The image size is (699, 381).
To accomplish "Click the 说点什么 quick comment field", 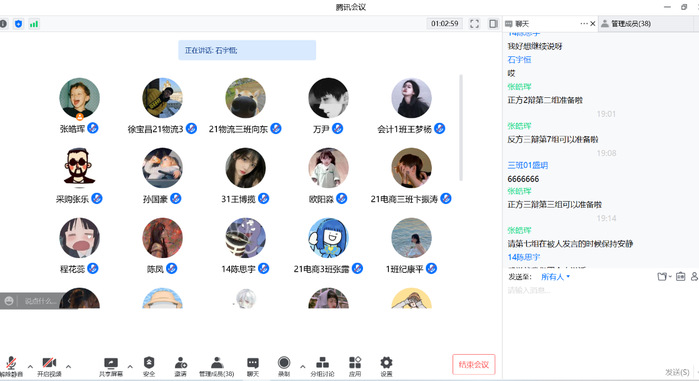I will pos(40,301).
